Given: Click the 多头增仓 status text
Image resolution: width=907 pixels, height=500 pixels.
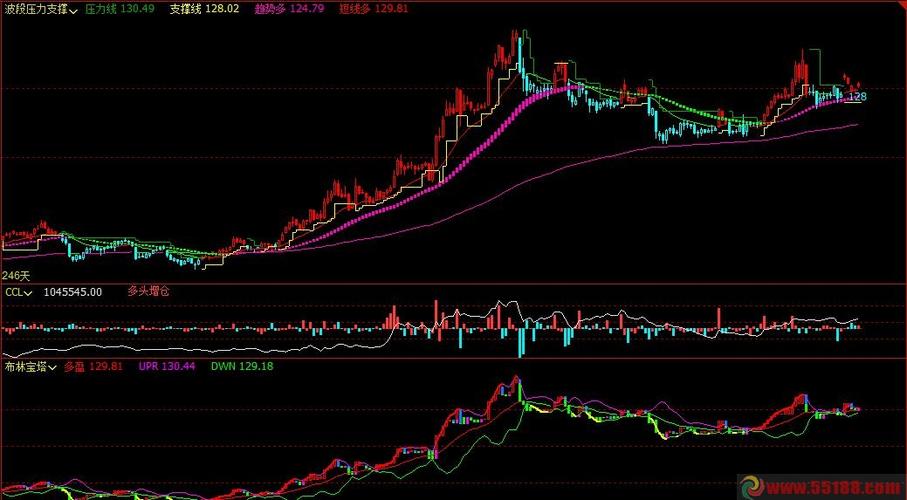Looking at the screenshot, I should tap(149, 292).
